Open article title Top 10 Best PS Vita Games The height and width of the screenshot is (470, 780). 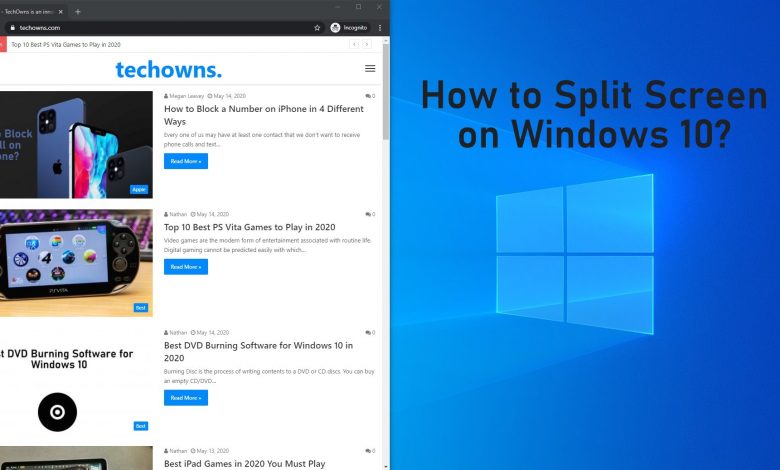point(250,227)
